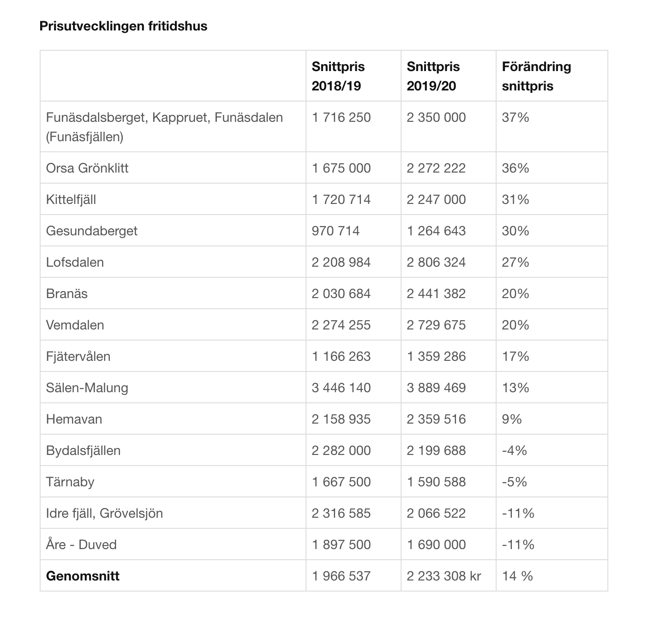This screenshot has width=672, height=622.
Task: Click the 'Förändring snittpris' column header
Action: click(536, 76)
